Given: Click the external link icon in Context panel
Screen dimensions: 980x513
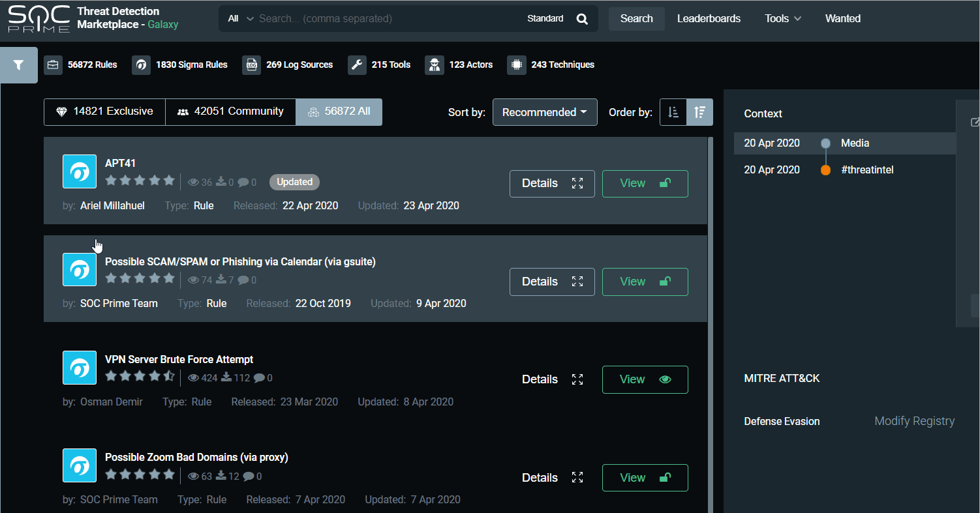Looking at the screenshot, I should click(975, 122).
